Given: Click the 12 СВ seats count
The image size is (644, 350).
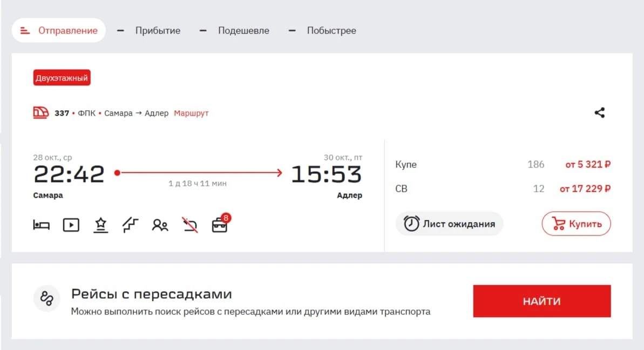Looking at the screenshot, I should [x=538, y=189].
